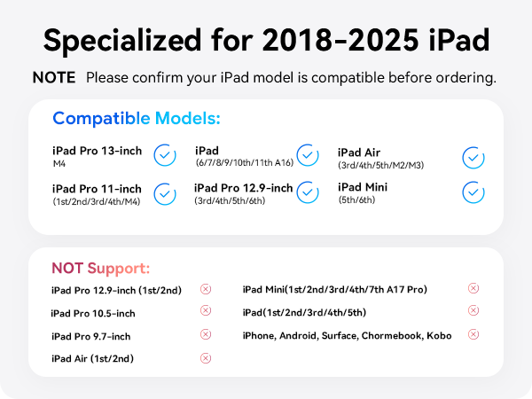
Task: Click the iPad Pro 10.5-inch text
Action: [x=93, y=313]
